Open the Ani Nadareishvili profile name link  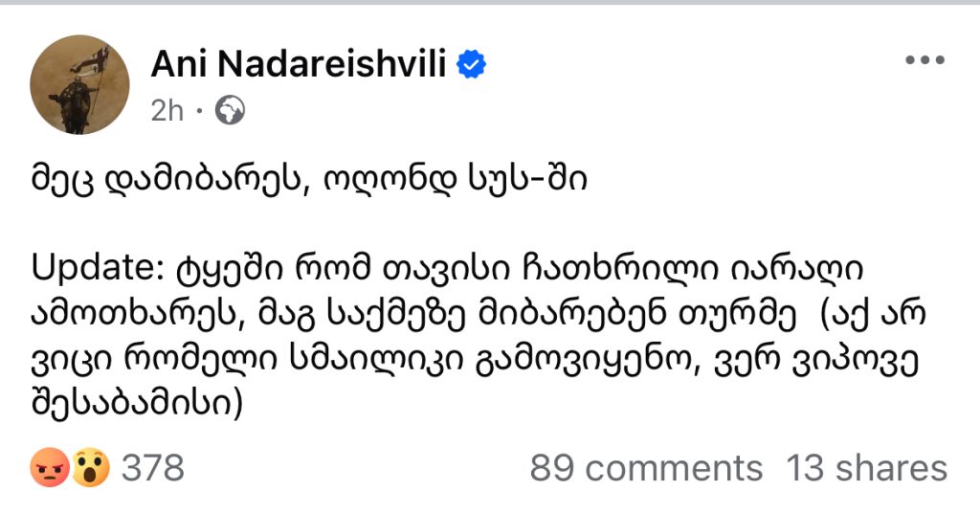[x=301, y=65]
